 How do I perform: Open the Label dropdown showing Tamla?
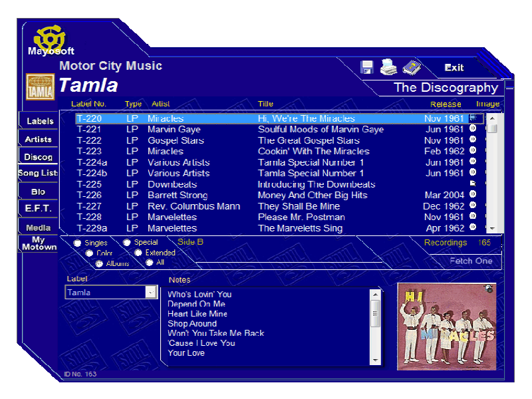tap(150, 292)
